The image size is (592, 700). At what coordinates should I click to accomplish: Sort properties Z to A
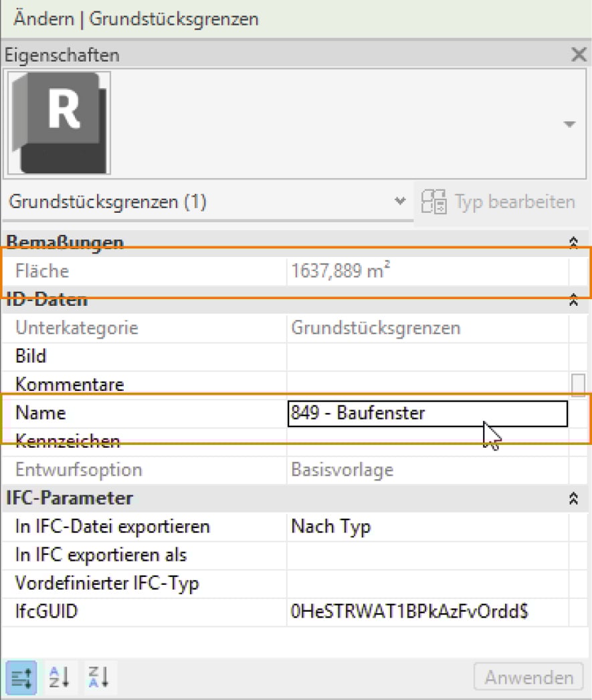click(x=98, y=678)
